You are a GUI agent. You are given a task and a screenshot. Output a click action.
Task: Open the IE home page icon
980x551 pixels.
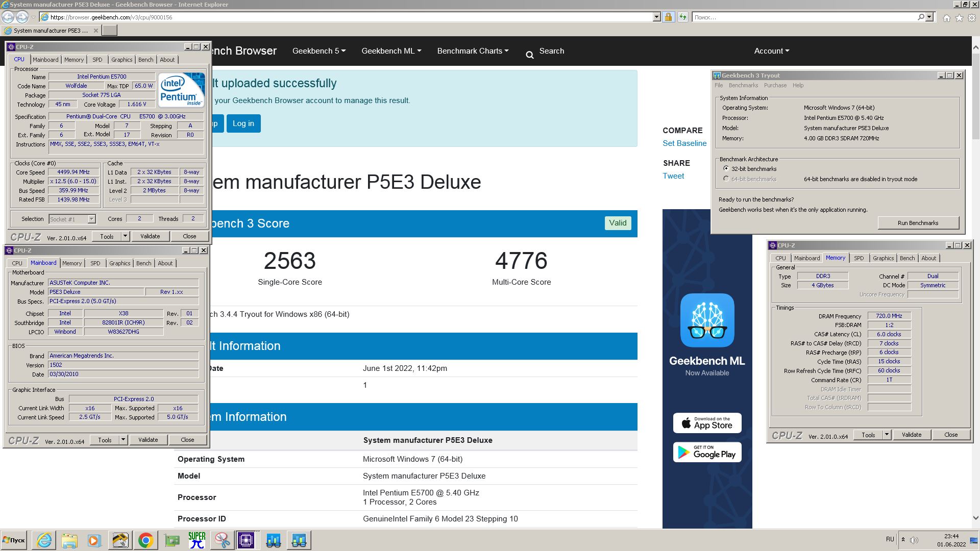947,18
